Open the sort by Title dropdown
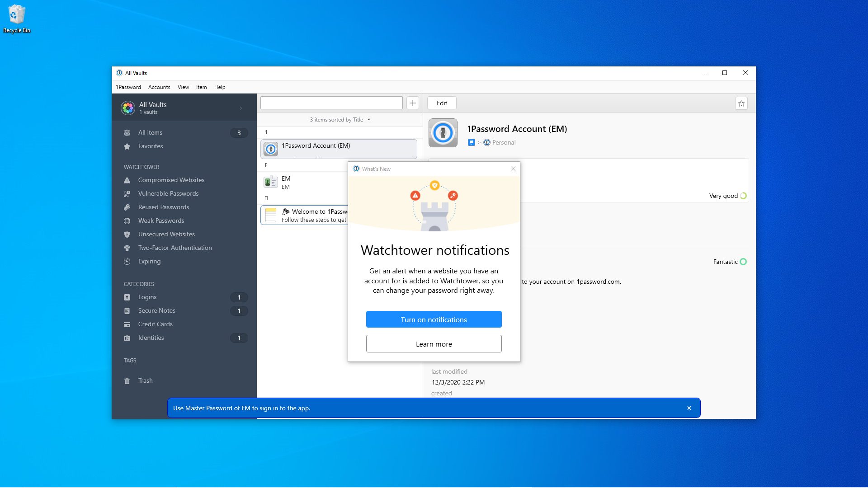This screenshot has height=488, width=868. (340, 120)
